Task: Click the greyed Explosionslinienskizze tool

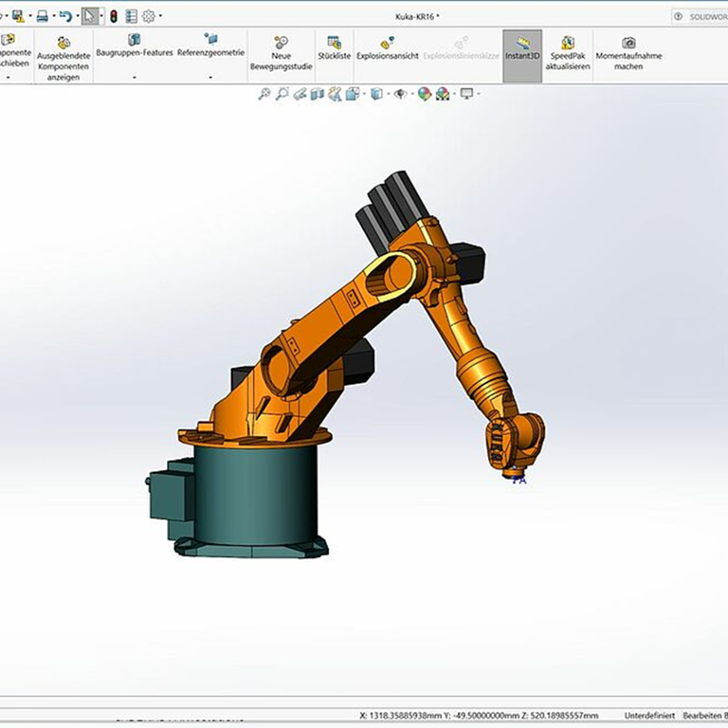Action: [x=461, y=47]
